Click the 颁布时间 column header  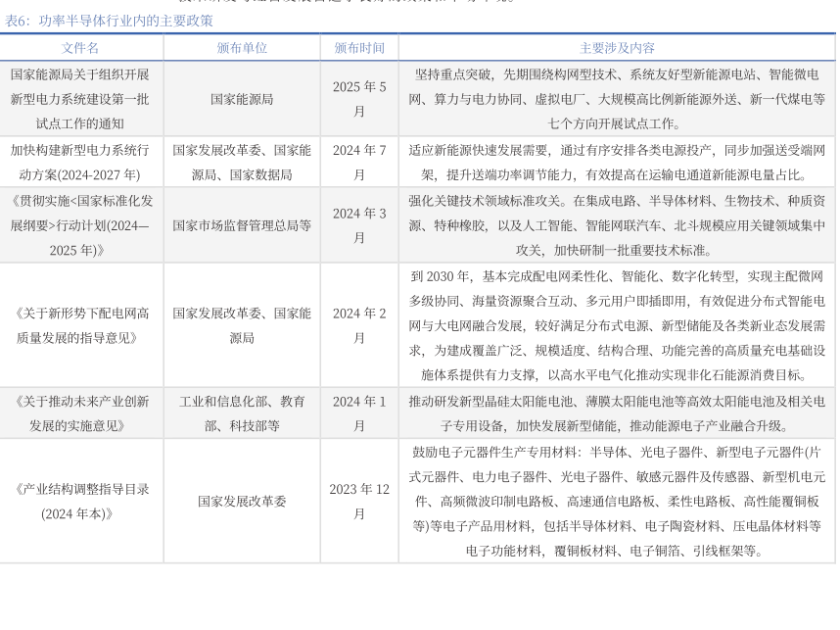359,48
